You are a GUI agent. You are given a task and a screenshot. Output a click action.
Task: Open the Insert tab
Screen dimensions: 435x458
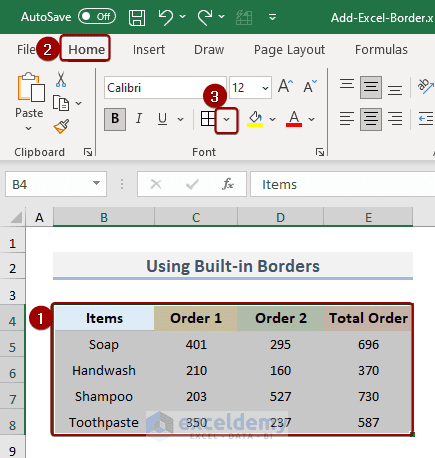149,50
